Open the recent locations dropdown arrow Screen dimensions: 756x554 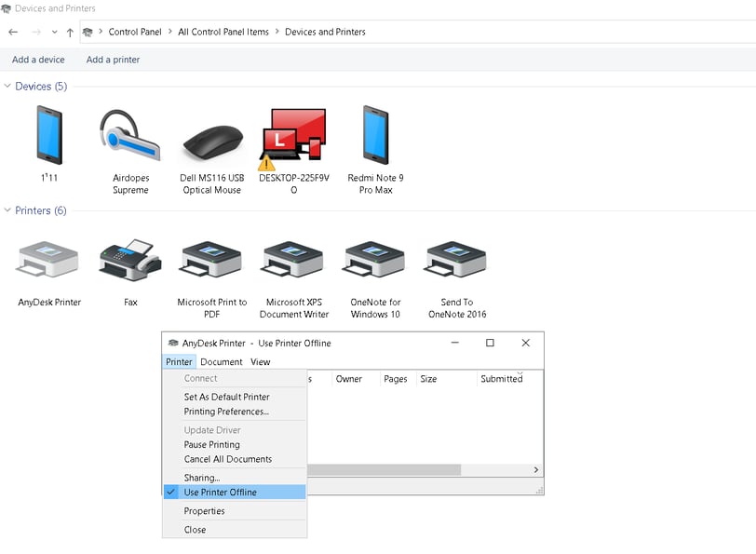[x=55, y=32]
